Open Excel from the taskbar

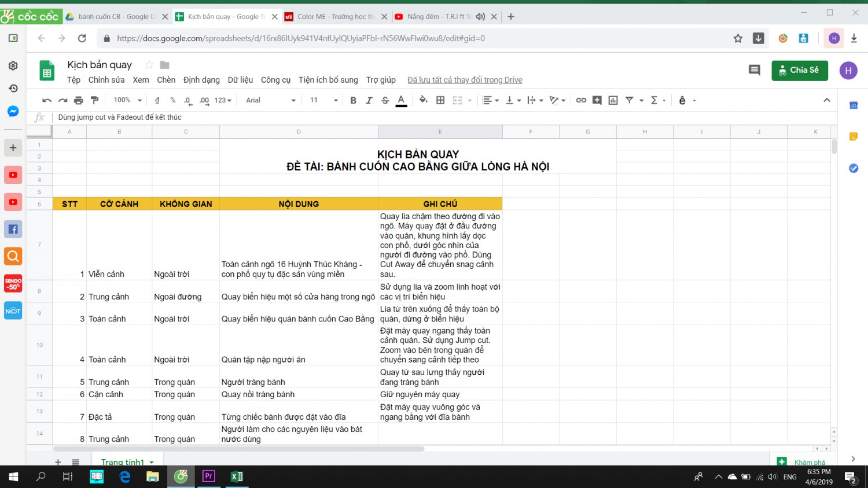coord(237,476)
